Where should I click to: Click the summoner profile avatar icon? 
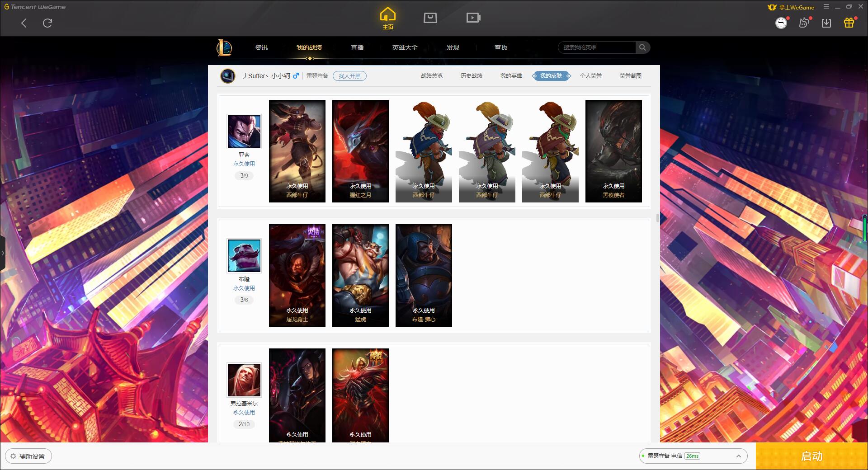[x=228, y=75]
